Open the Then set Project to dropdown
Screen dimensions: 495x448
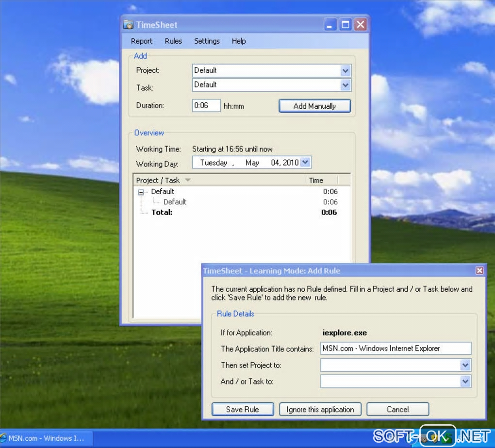465,365
